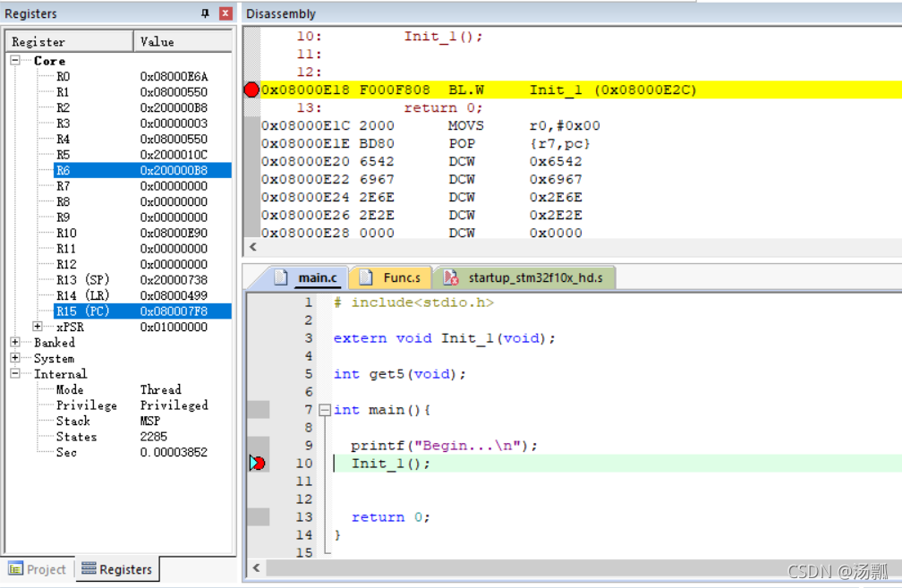Close the Registers panel
The image size is (902, 588).
pos(226,13)
